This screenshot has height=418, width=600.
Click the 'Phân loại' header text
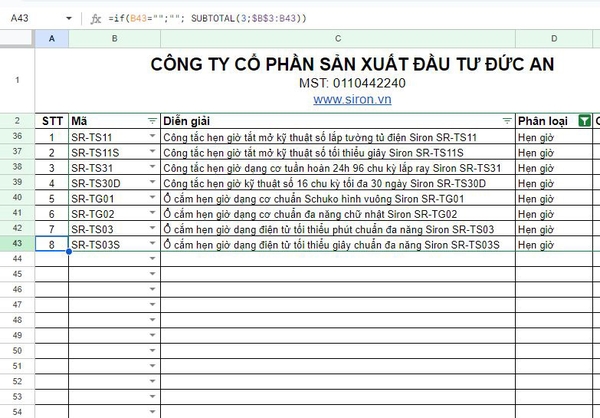pyautogui.click(x=543, y=121)
